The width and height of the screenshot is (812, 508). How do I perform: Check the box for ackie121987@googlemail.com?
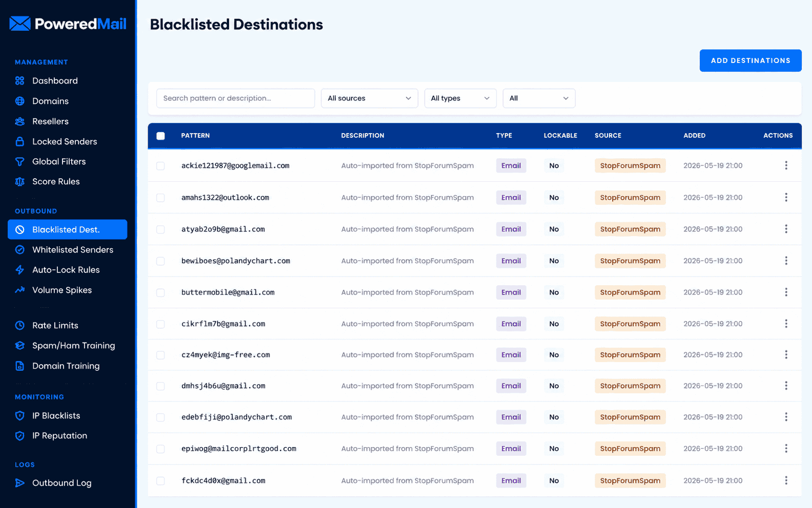click(x=160, y=166)
